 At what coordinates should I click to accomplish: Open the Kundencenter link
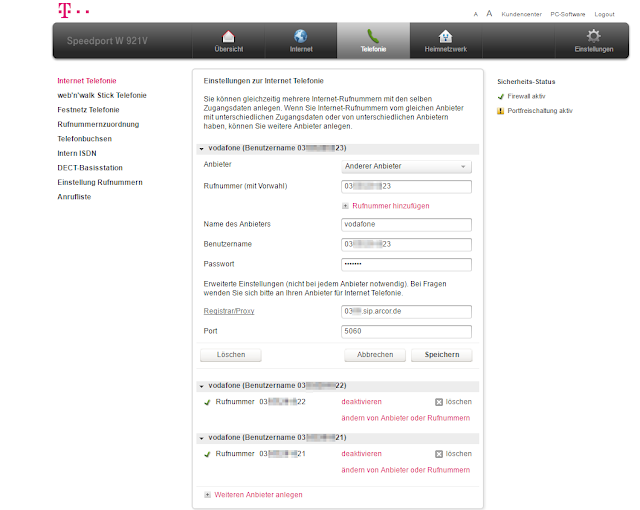[x=522, y=14]
